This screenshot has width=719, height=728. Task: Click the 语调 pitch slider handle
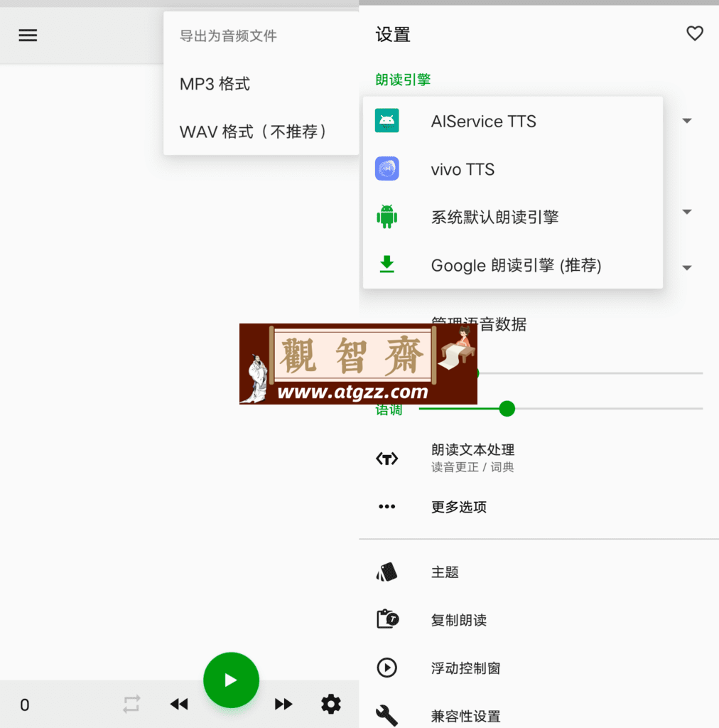click(507, 409)
